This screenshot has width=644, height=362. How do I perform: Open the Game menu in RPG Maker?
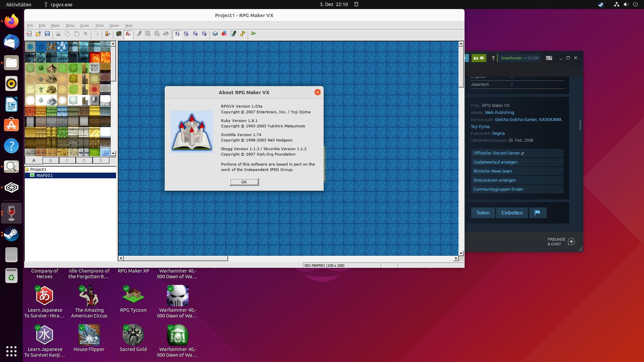[114, 25]
